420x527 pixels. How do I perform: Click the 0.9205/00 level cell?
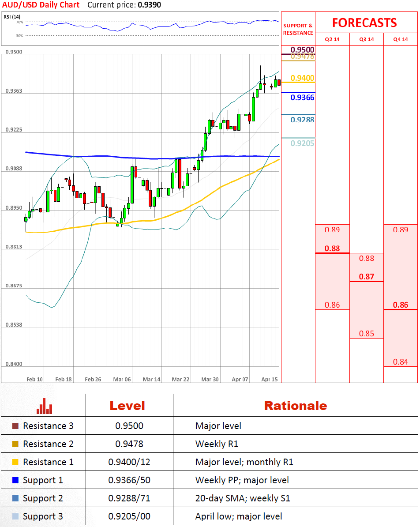[x=129, y=516]
